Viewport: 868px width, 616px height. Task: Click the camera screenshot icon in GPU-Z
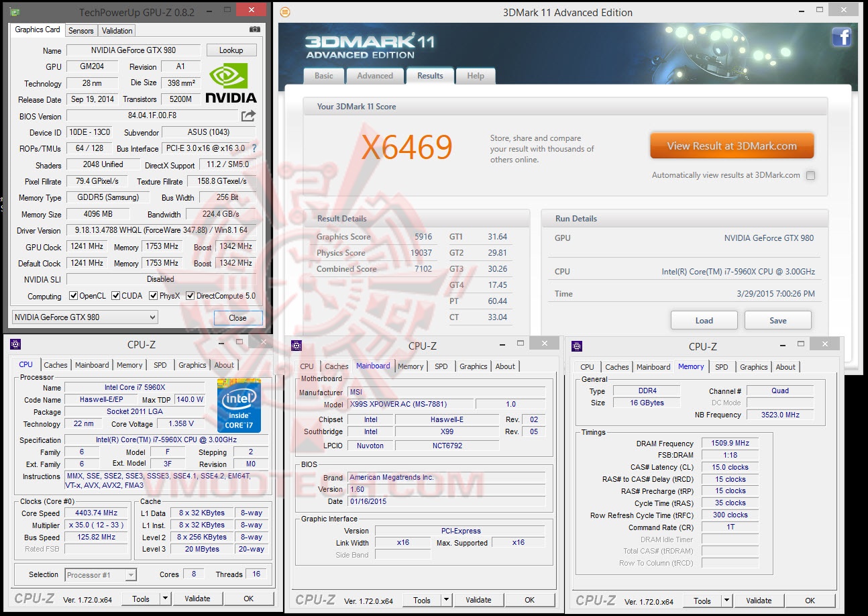click(255, 30)
